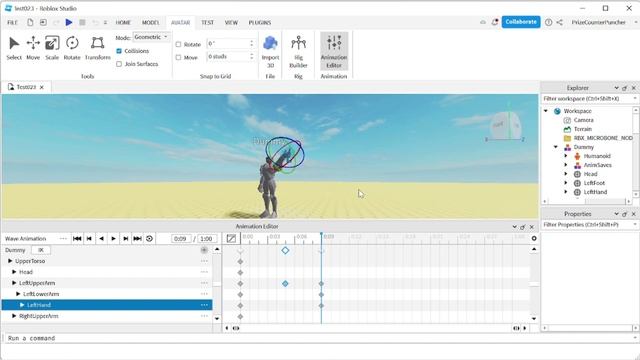This screenshot has height=360, width=640.
Task: Go to previous keyframe
Action: pyautogui.click(x=89, y=239)
